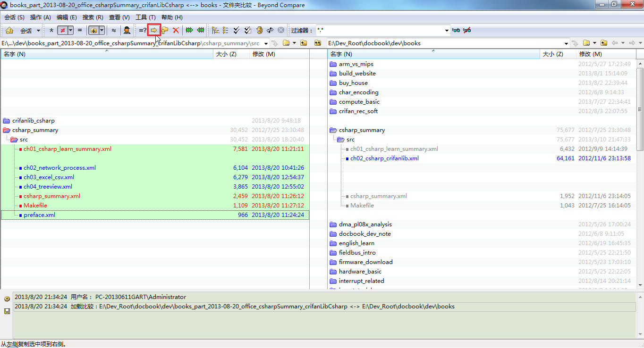Click the left pane browse folder icon

click(286, 43)
